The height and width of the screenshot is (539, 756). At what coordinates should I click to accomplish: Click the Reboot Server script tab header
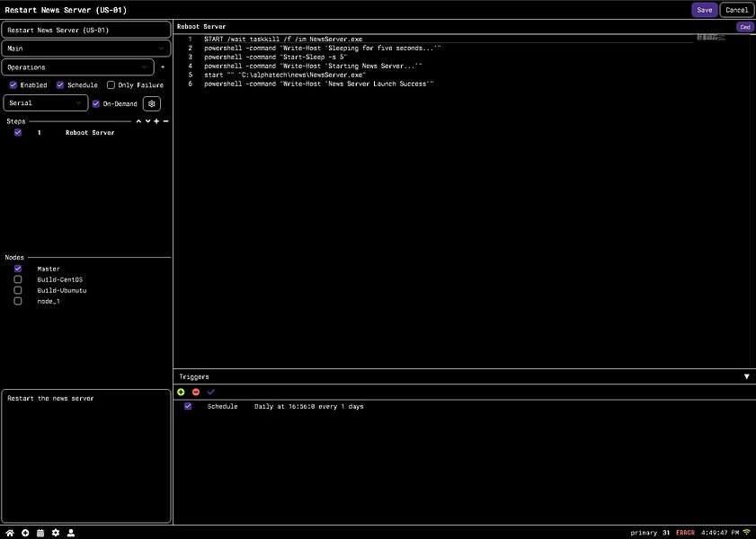point(201,26)
